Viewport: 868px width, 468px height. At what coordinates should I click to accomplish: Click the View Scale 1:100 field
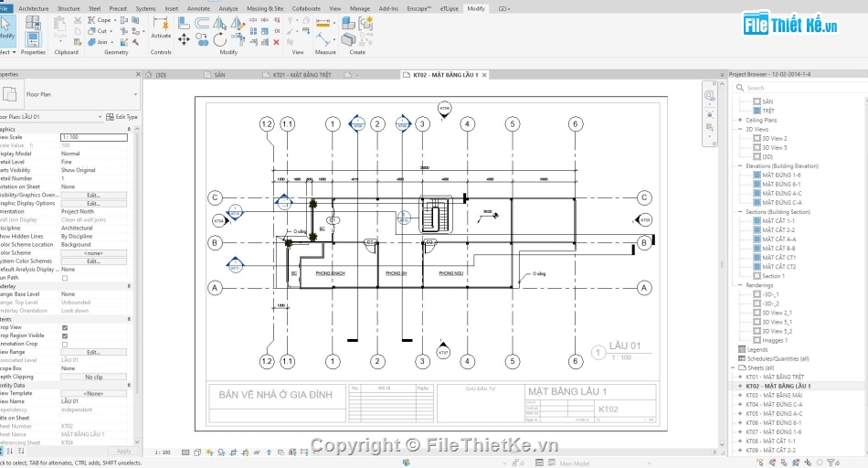pyautogui.click(x=93, y=137)
